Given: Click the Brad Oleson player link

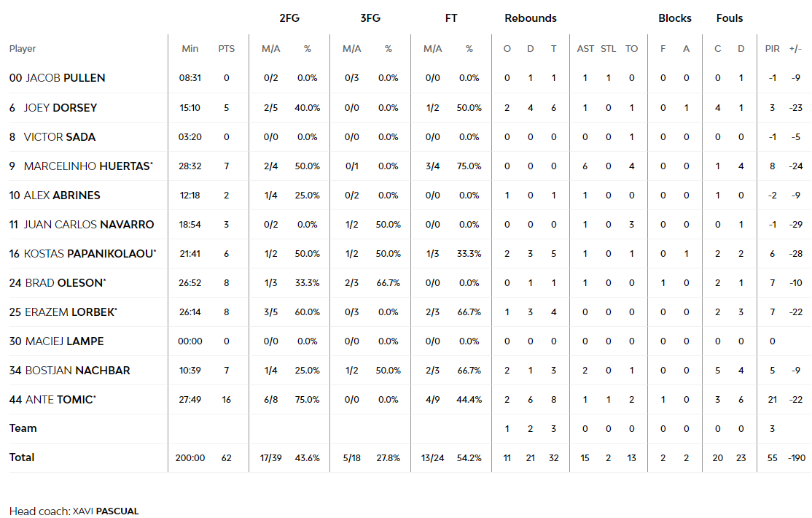Looking at the screenshot, I should (x=66, y=282).
